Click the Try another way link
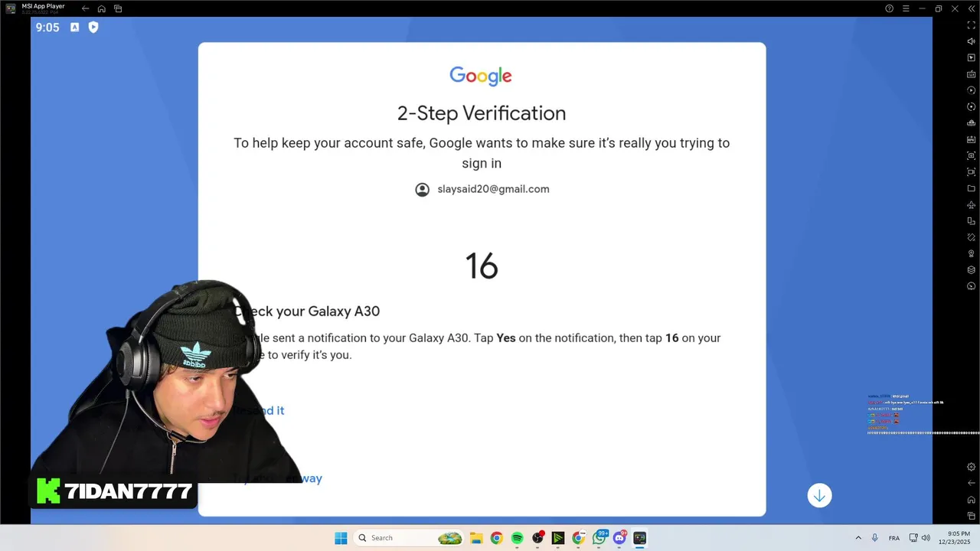 [277, 478]
